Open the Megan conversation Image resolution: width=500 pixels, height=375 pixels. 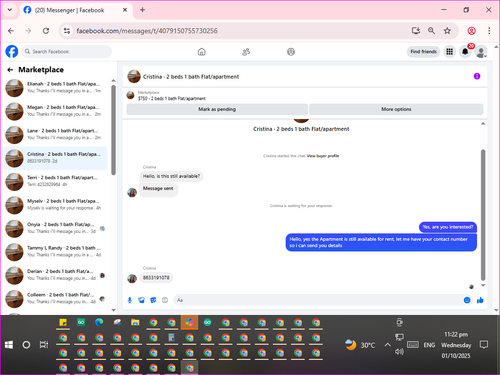[55, 111]
